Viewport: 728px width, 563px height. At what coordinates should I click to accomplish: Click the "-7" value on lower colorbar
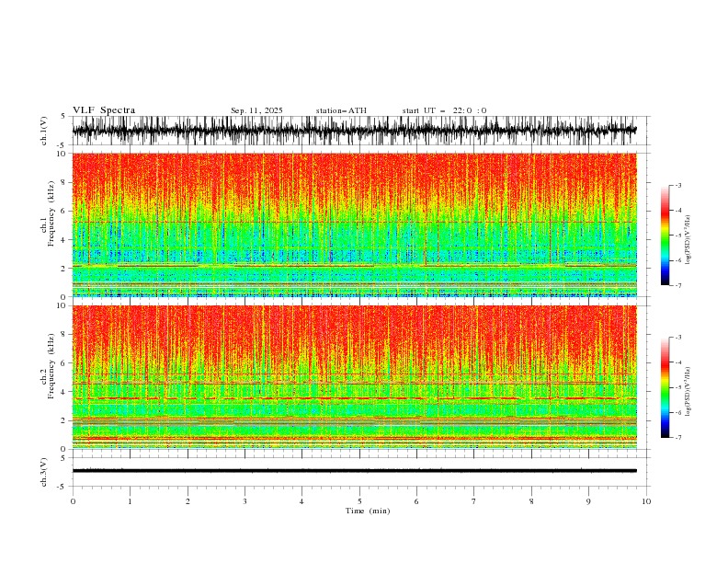(678, 438)
